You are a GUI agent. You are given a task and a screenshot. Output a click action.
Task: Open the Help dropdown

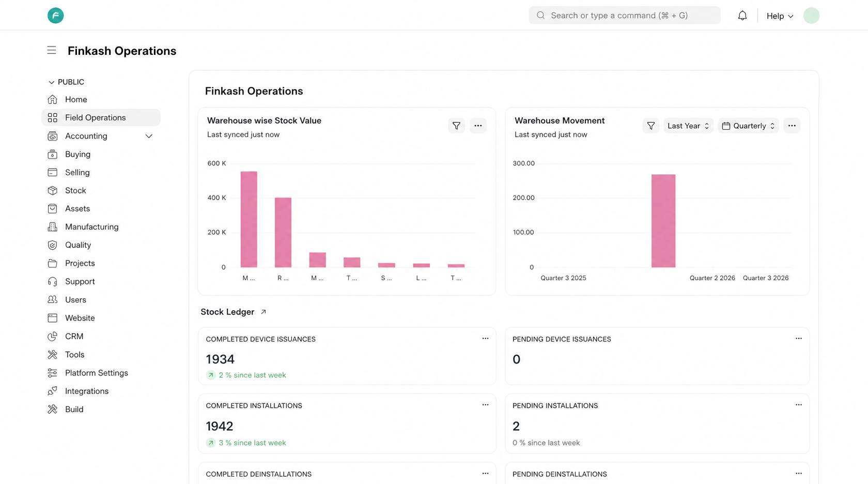[x=780, y=16]
